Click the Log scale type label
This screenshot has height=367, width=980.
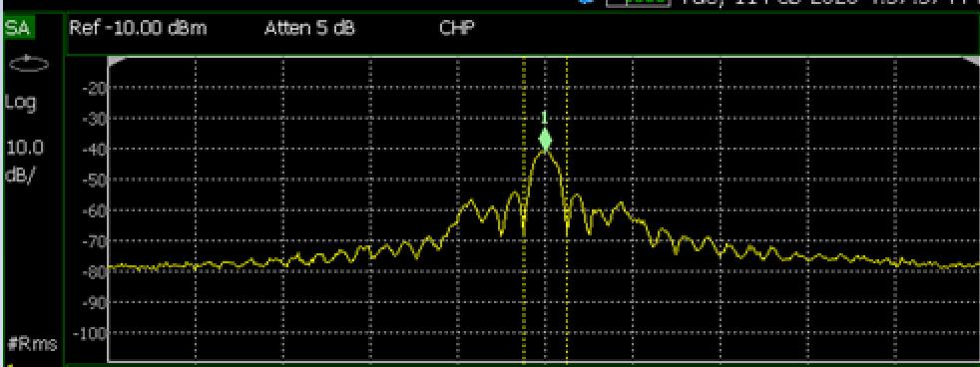click(x=21, y=103)
